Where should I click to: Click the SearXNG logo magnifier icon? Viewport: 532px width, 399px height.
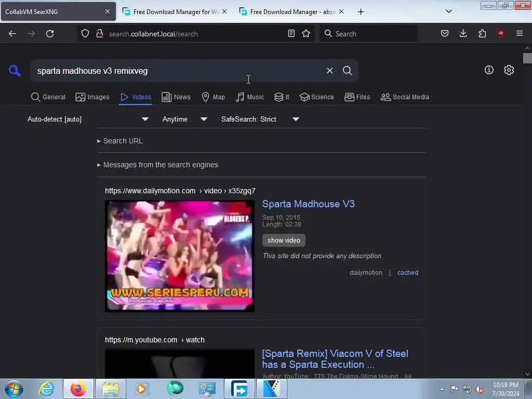point(15,71)
